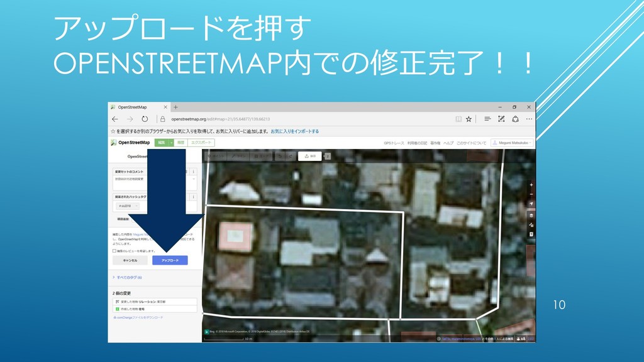Open a new browser tab with plus

coord(176,107)
